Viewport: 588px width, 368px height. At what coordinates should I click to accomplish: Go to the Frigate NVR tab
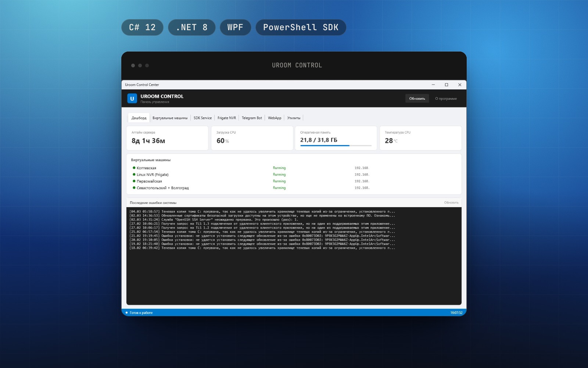pyautogui.click(x=227, y=118)
